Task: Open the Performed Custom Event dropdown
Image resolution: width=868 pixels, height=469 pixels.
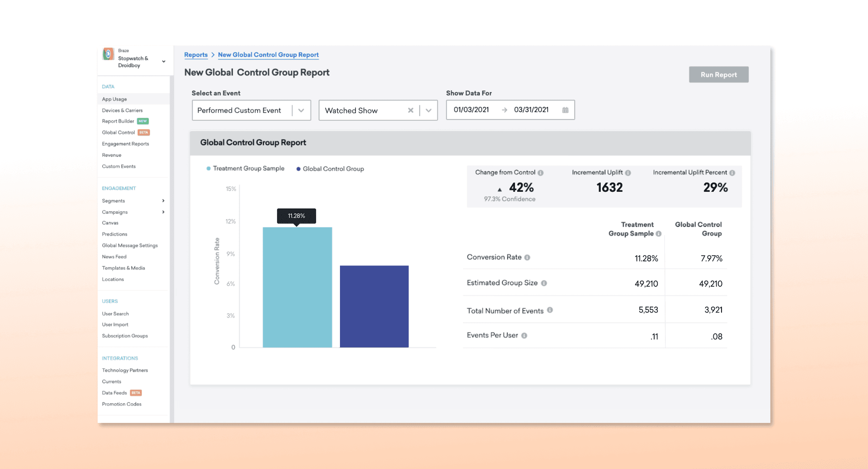Action: coord(301,110)
